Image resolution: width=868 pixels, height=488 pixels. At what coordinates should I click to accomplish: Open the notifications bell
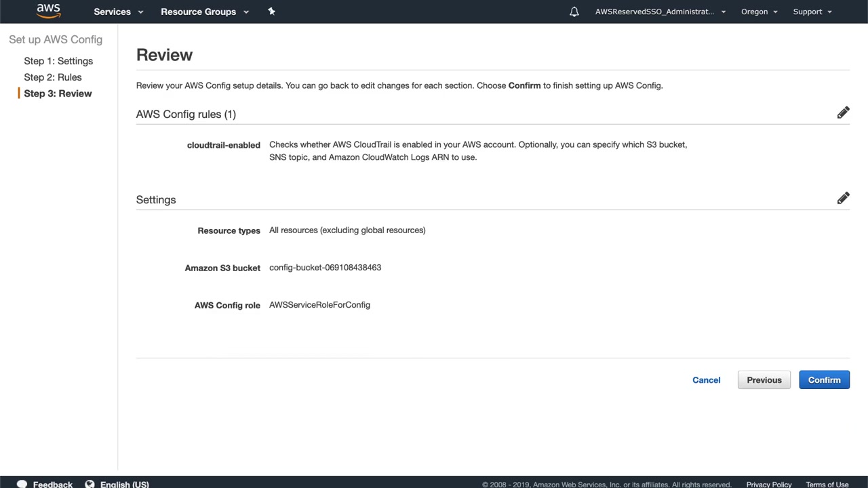[x=574, y=12]
